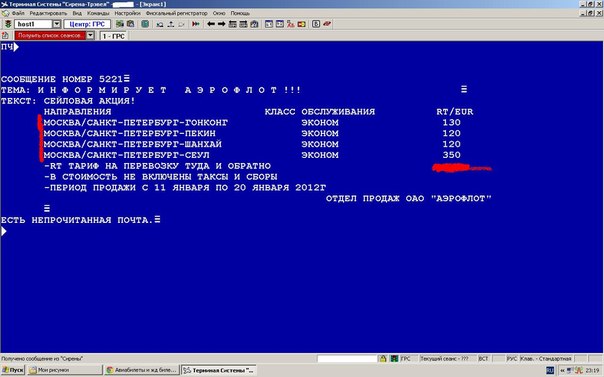Click 'Клав. - Стандартная' status entry
The width and height of the screenshot is (604, 377).
coord(546,359)
